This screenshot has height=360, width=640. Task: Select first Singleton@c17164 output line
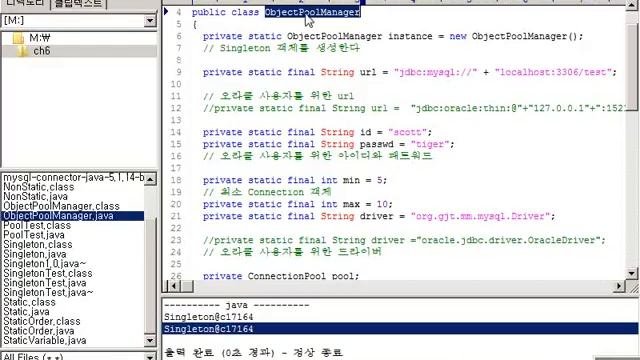(x=209, y=317)
